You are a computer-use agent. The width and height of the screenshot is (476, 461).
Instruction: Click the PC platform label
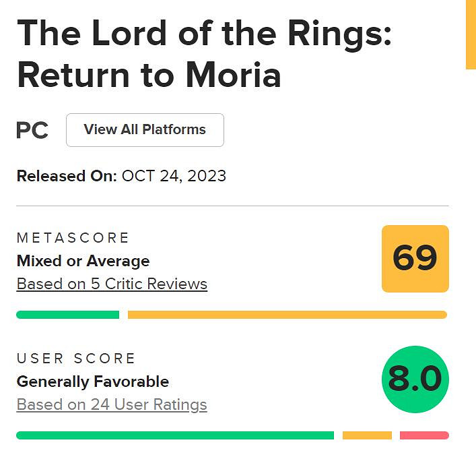(x=32, y=130)
